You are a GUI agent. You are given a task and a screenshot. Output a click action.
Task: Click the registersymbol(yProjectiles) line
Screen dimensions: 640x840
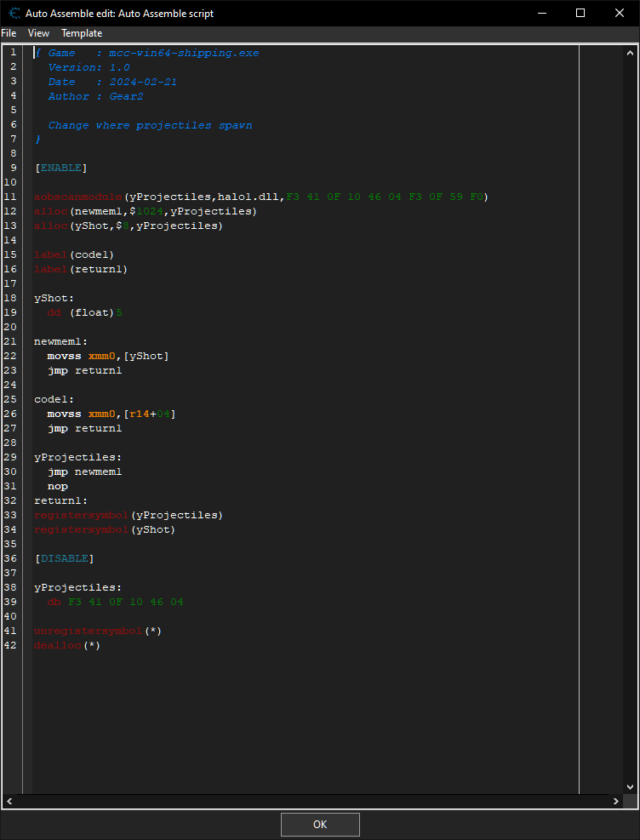(128, 514)
